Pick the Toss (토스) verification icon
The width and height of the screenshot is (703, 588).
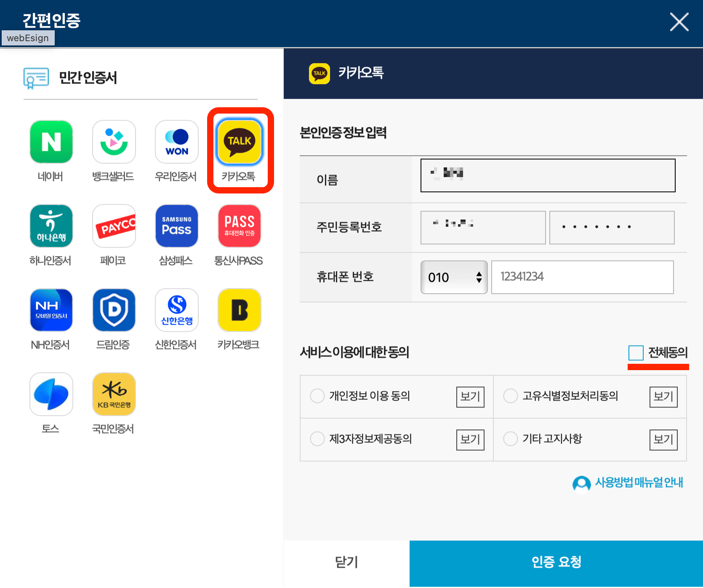(x=51, y=394)
